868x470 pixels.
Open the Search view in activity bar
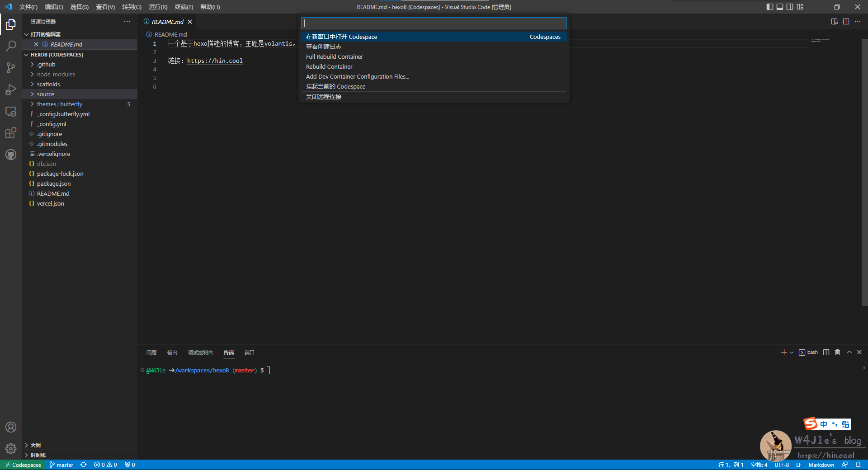click(x=11, y=46)
